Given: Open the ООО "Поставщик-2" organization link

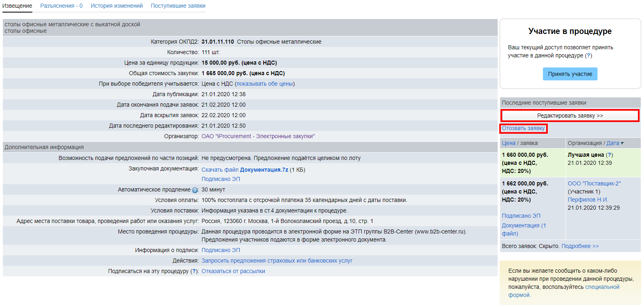Looking at the screenshot, I should (594, 183).
